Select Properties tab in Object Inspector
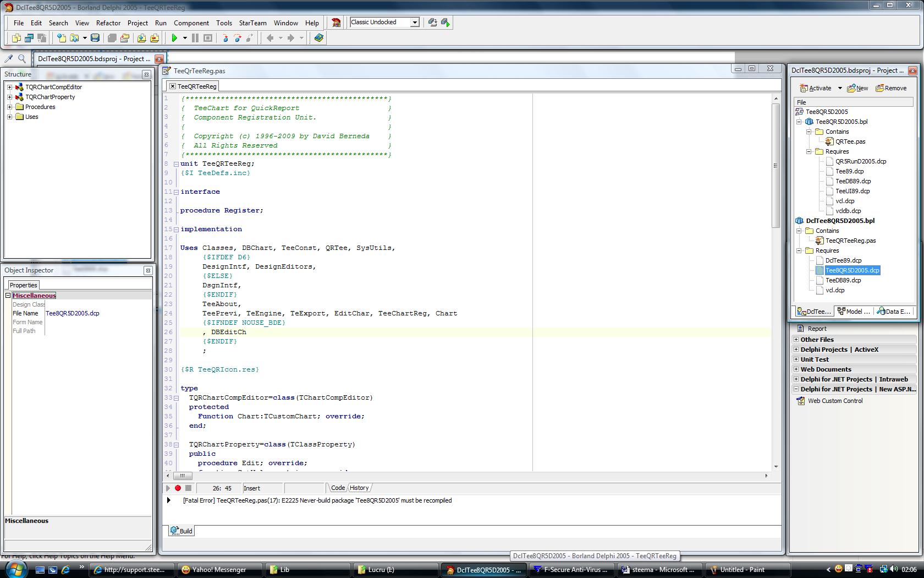 click(23, 285)
